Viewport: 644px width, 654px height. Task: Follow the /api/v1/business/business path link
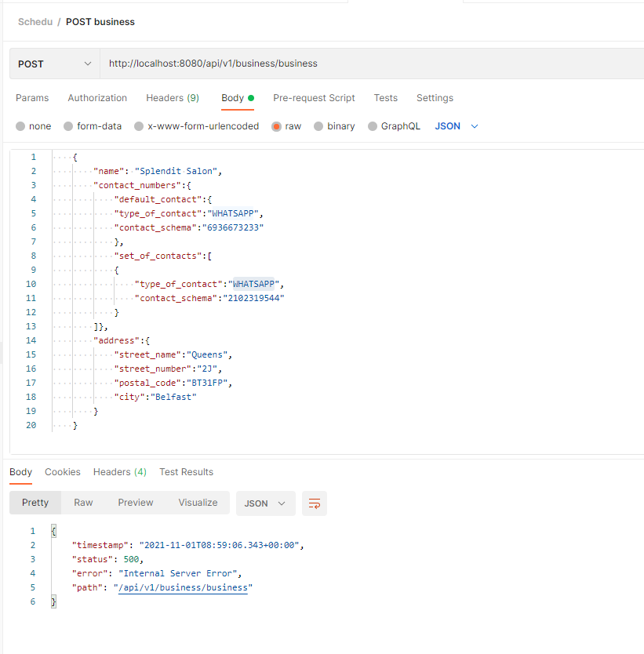pyautogui.click(x=183, y=587)
